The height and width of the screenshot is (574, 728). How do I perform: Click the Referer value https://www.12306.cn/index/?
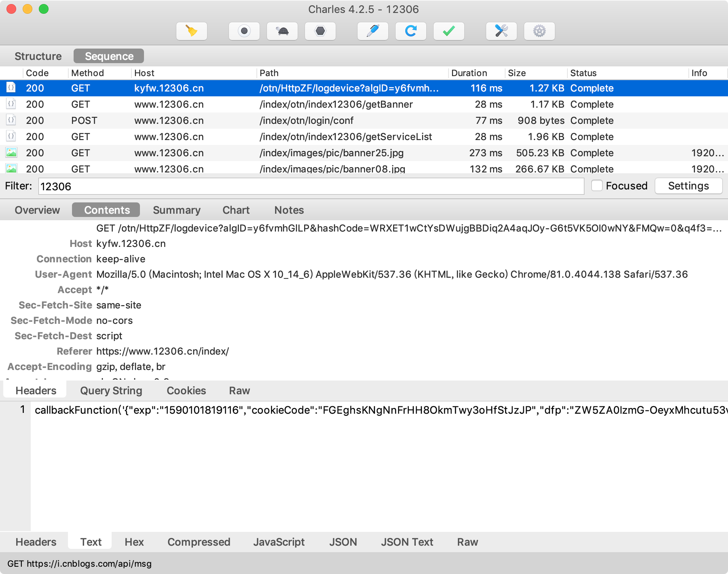coord(163,351)
